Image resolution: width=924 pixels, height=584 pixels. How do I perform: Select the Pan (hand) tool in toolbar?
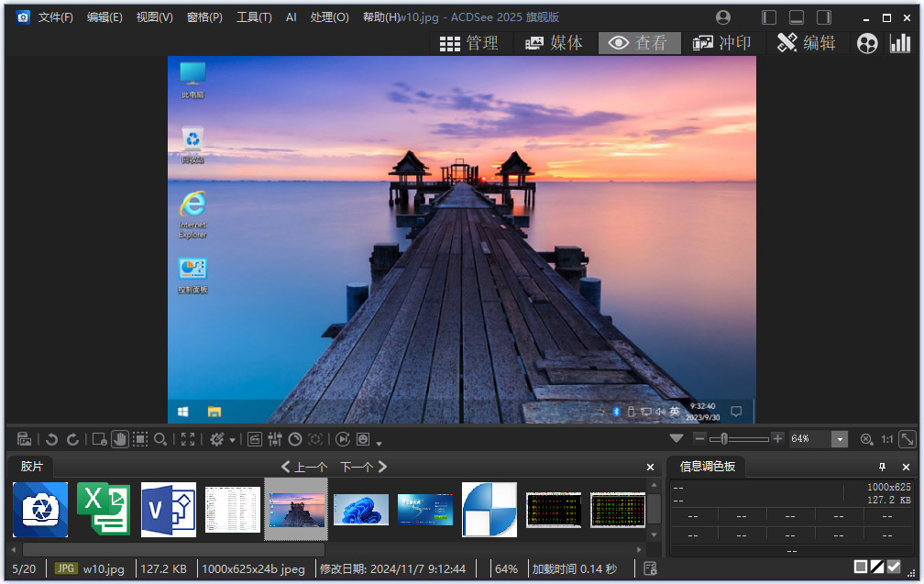pos(119,439)
